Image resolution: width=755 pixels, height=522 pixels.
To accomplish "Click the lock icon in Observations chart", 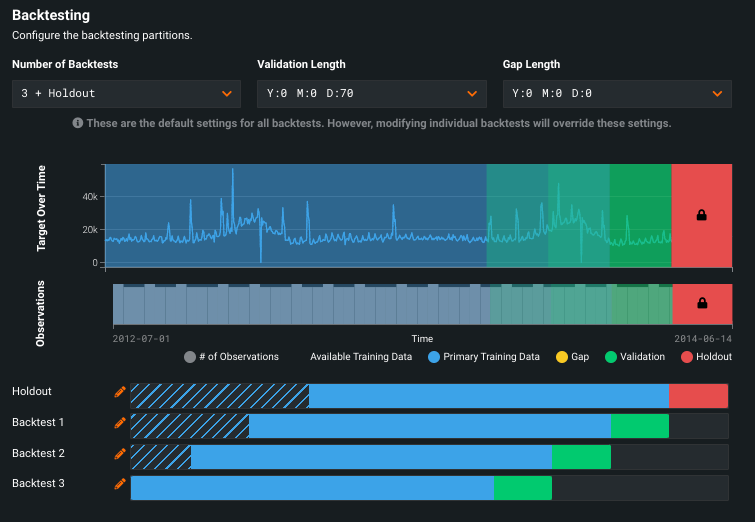I will point(701,303).
